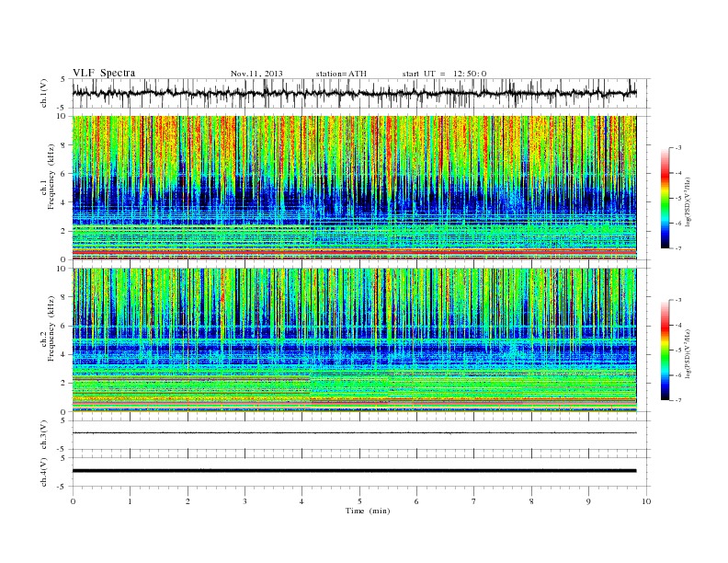Click the 'Nov.11, 2013' date label
The width and height of the screenshot is (728, 563).
tap(256, 74)
